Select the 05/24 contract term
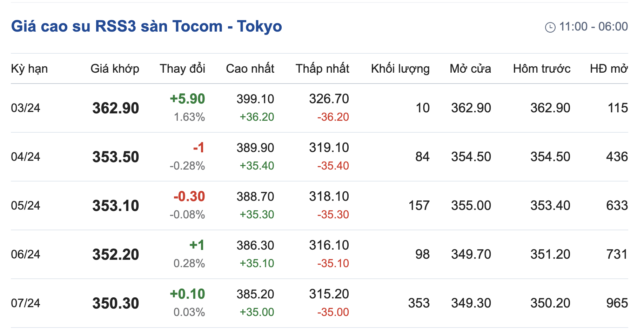This screenshot has height=330, width=644. pos(26,205)
